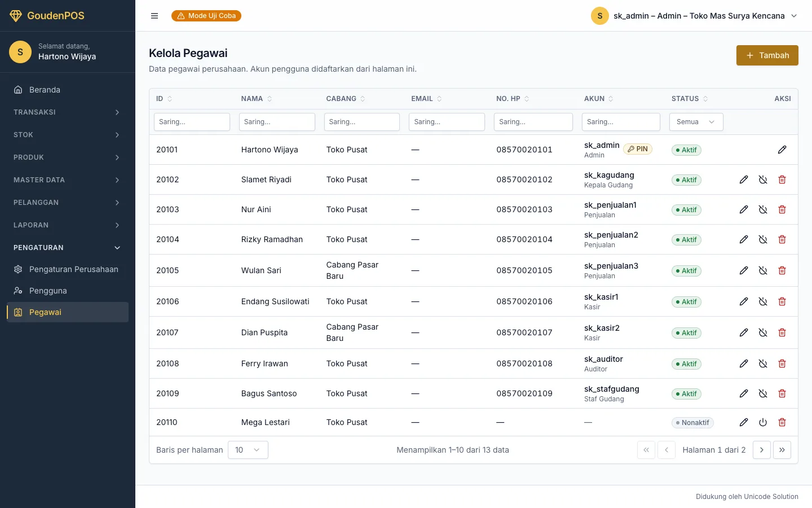Focus the Nama filter input
812x508 pixels.
pyautogui.click(x=277, y=122)
